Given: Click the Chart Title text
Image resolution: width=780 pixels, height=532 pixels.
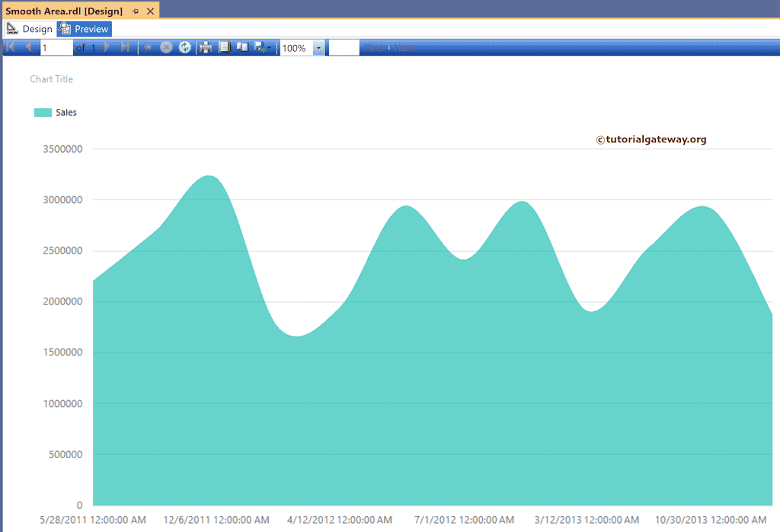Looking at the screenshot, I should pyautogui.click(x=51, y=79).
